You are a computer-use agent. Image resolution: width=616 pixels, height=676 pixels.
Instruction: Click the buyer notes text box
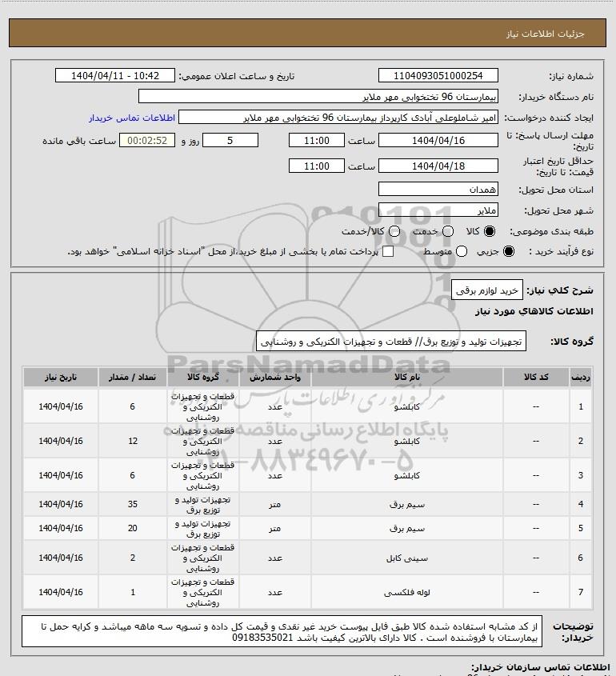pos(282,631)
